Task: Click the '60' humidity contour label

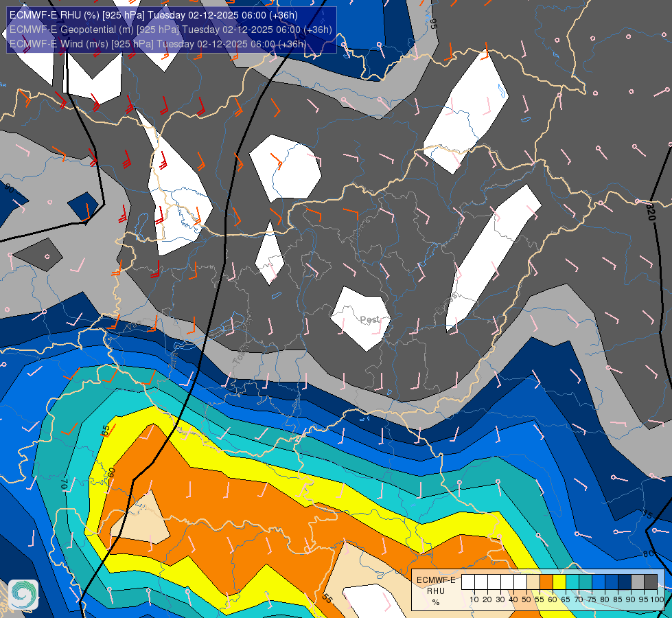Action: point(111,474)
